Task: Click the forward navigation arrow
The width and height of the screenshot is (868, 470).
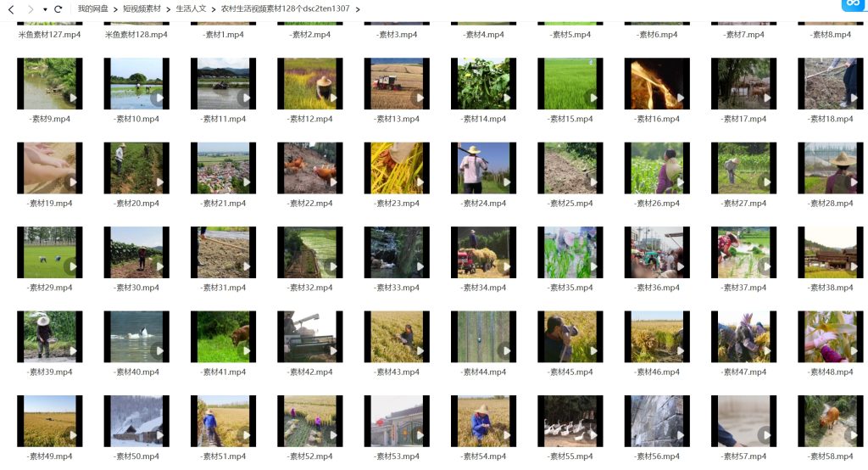Action: [x=30, y=9]
